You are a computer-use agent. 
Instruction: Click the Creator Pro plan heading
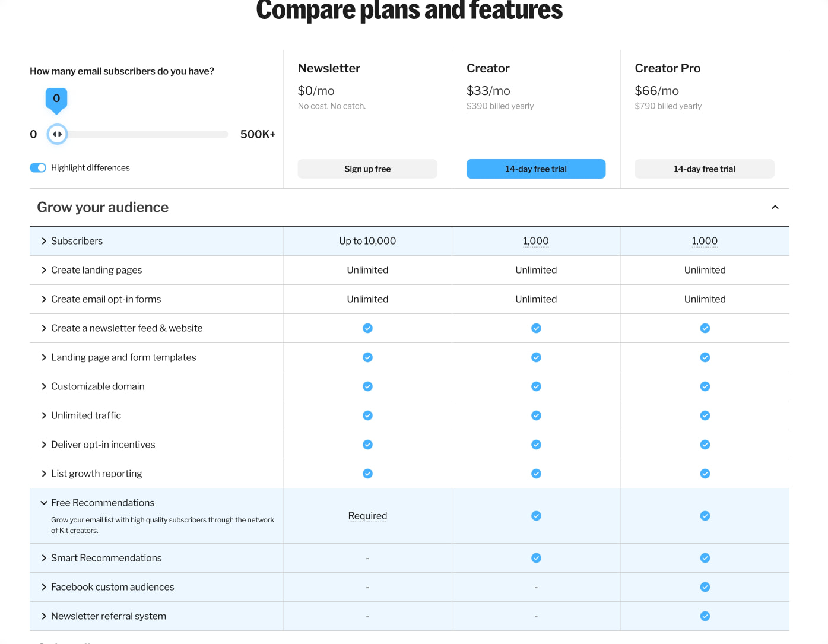pos(668,68)
